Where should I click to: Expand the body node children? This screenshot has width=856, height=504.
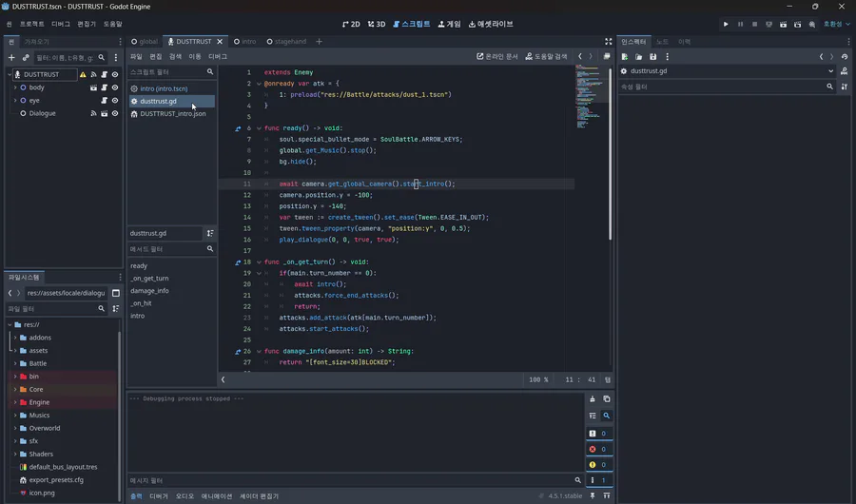tap(15, 87)
